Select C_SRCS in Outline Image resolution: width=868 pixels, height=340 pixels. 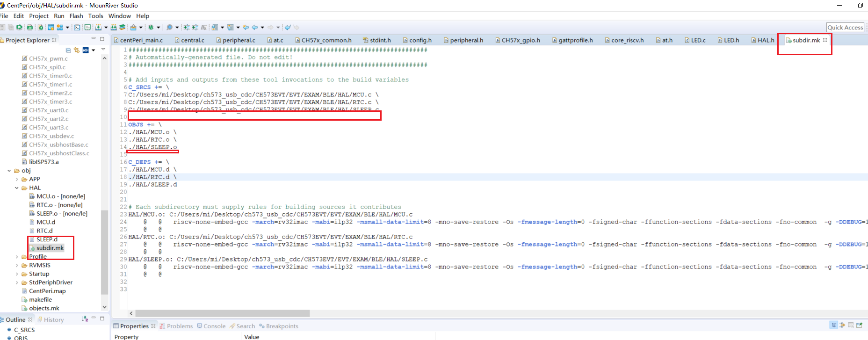[24, 330]
